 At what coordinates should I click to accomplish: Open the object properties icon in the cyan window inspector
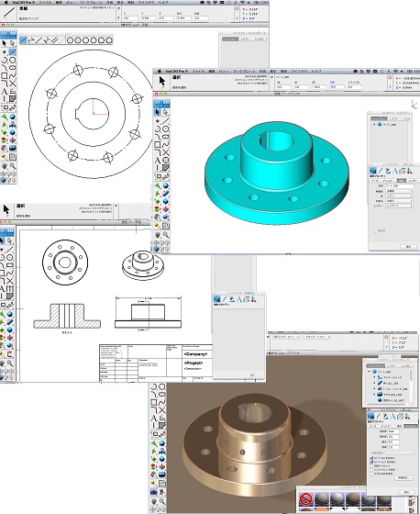tap(373, 171)
